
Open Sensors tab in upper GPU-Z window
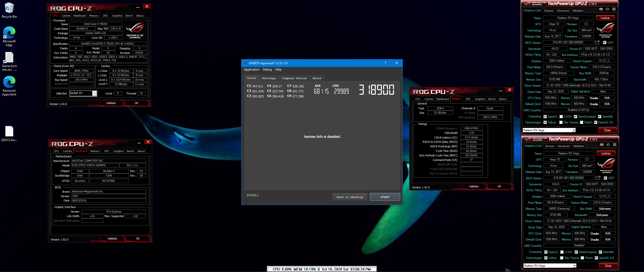[549, 11]
